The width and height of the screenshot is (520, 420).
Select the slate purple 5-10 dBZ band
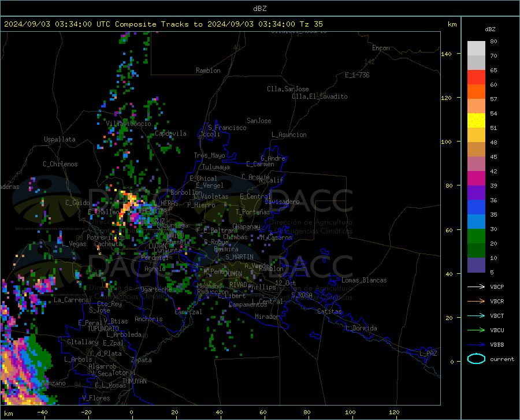476,265
